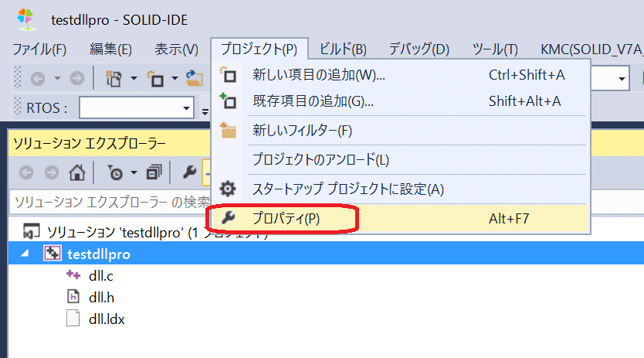
Task: Click the new filter folder icon in menu
Action: pyautogui.click(x=228, y=130)
